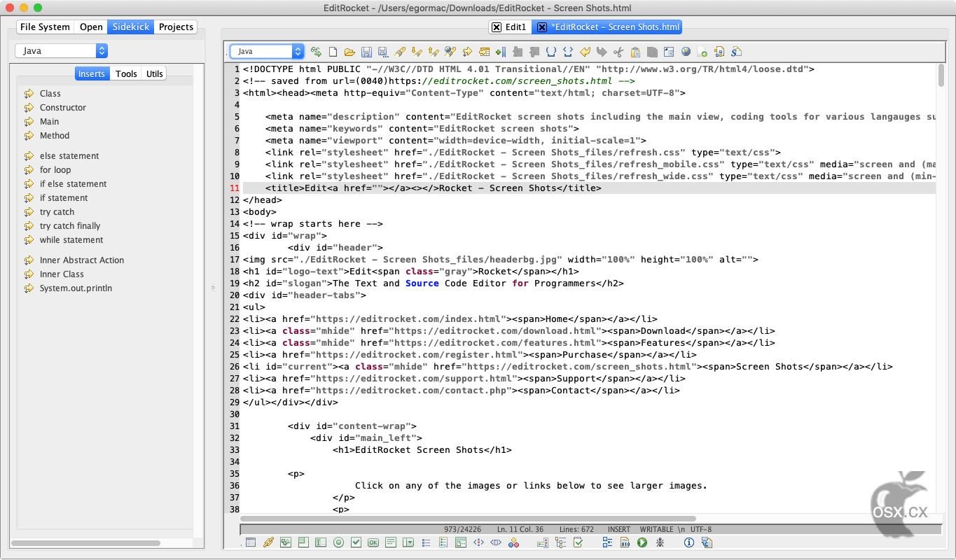This screenshot has width=956, height=560.
Task: Open the editor toolbar Java language dropdown
Action: point(267,52)
